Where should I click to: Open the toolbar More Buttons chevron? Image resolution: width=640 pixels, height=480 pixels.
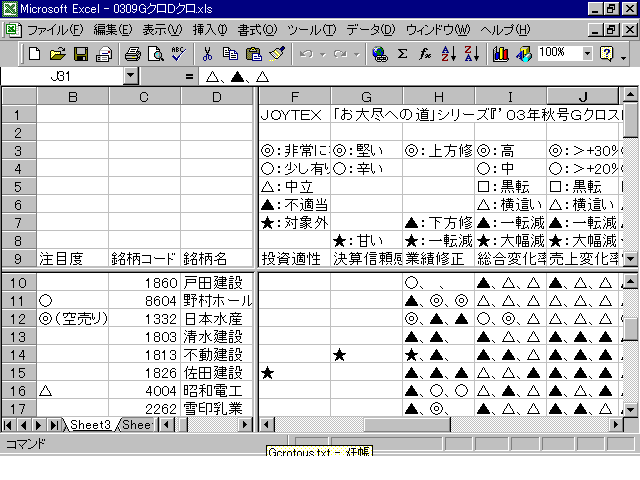point(623,57)
